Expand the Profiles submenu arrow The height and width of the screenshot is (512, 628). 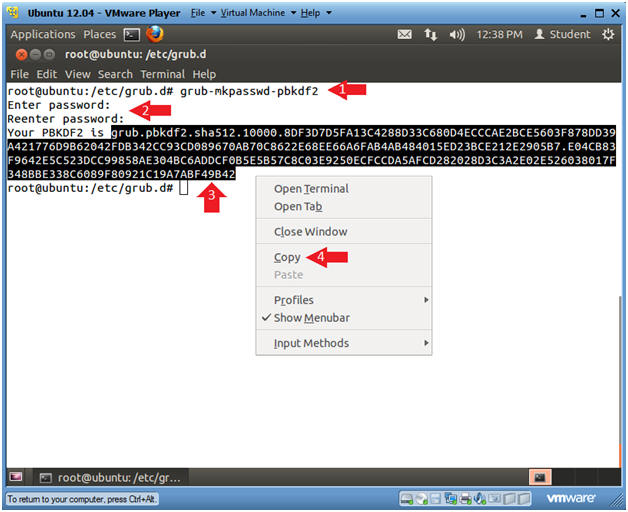426,300
